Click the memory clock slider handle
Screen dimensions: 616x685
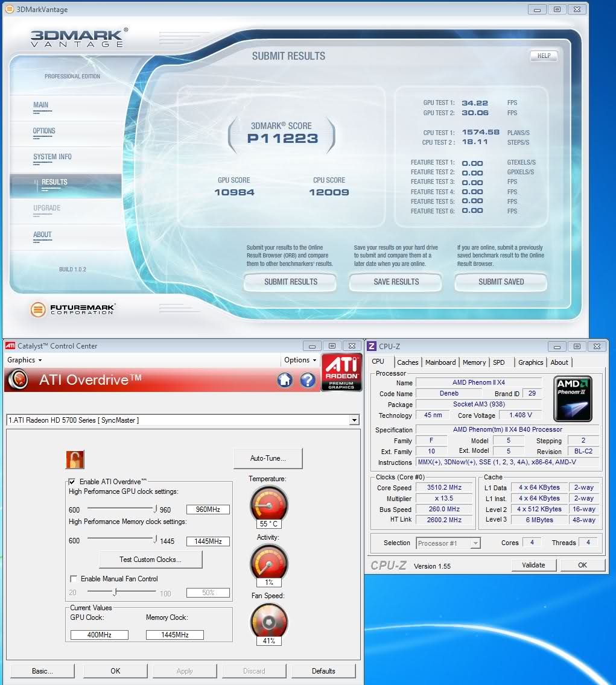click(x=155, y=539)
